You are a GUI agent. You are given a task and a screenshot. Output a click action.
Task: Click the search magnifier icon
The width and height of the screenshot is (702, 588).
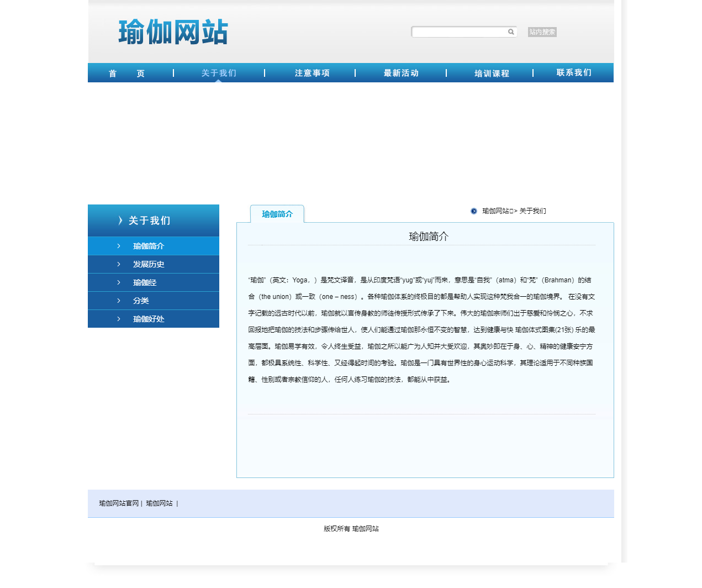coord(511,32)
